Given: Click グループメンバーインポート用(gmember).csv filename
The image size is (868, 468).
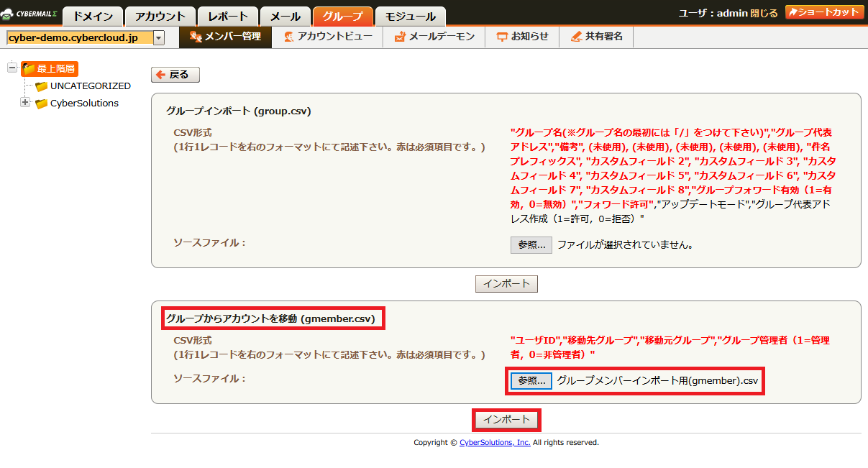Looking at the screenshot, I should click(x=657, y=381).
